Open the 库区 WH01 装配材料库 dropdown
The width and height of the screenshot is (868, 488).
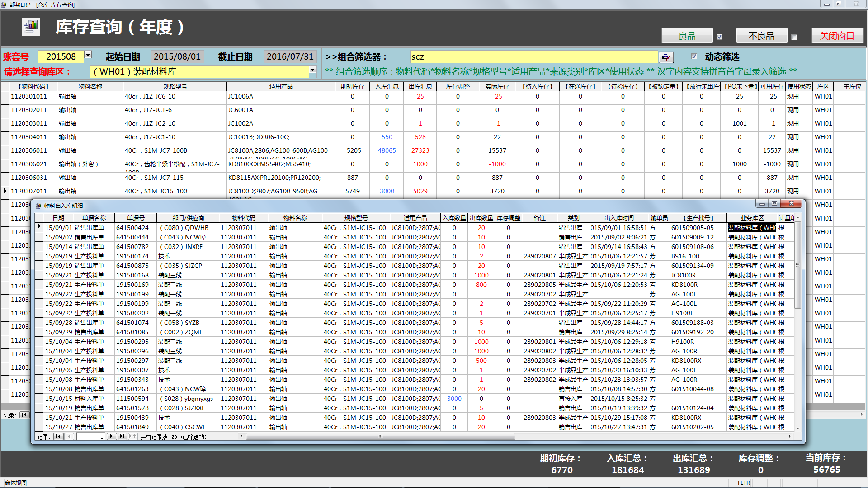[x=312, y=70]
